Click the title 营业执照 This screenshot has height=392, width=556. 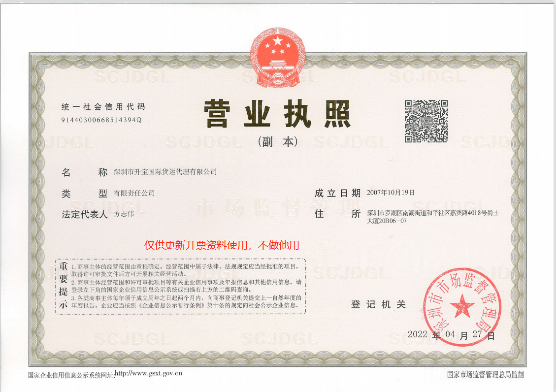[x=277, y=114]
